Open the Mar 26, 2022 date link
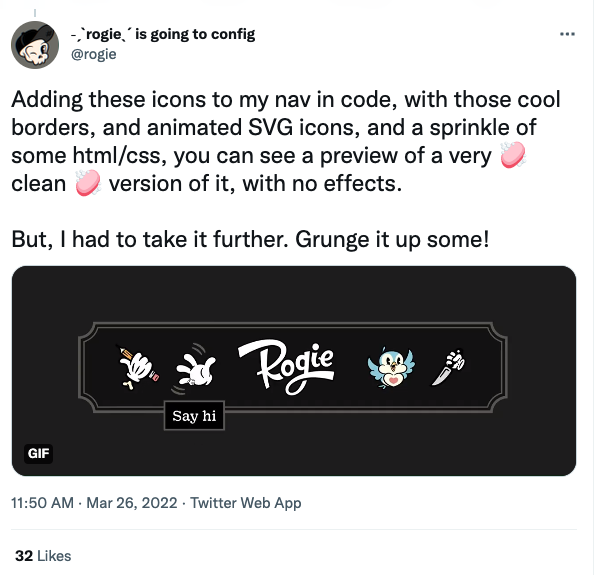This screenshot has height=575, width=594. coord(132,503)
